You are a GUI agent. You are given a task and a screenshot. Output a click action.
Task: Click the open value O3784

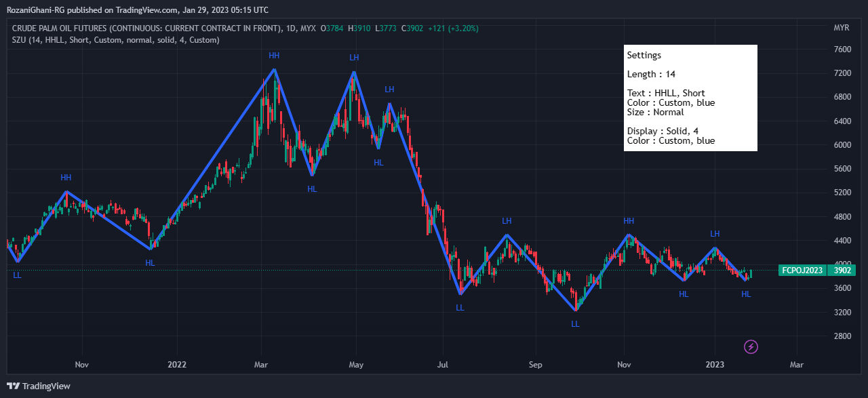click(332, 28)
